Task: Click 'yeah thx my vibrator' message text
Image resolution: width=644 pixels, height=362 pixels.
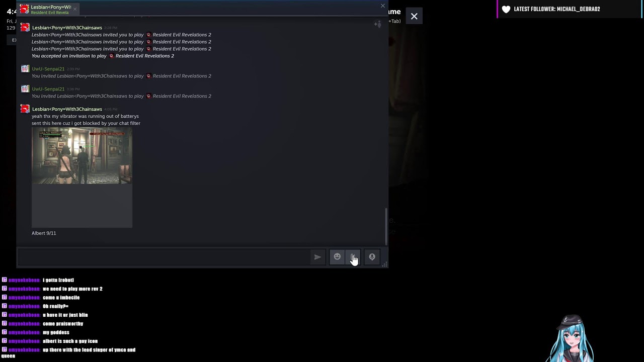Action: coord(85,116)
